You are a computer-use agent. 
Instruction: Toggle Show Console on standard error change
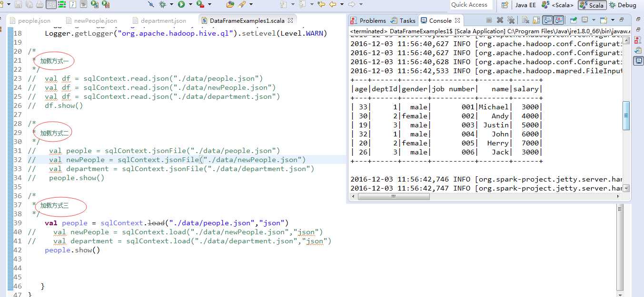pyautogui.click(x=559, y=20)
